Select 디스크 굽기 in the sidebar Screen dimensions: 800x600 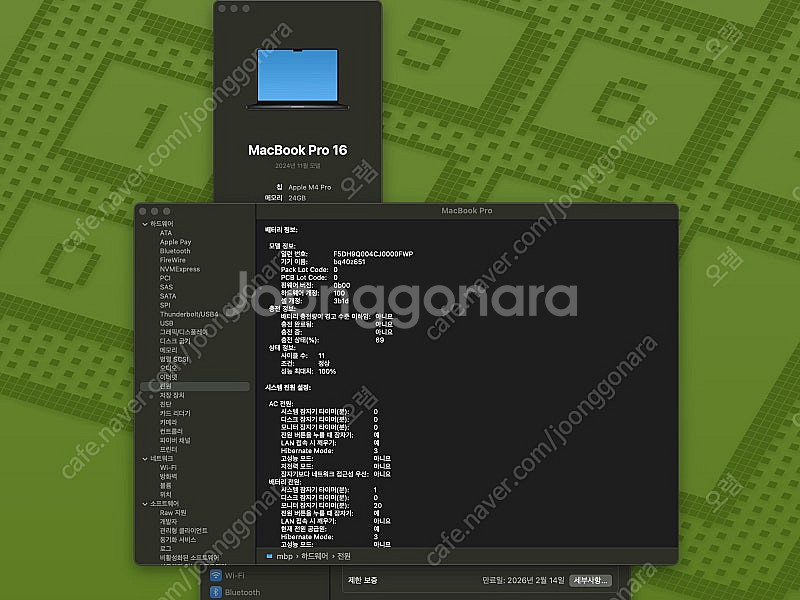(174, 341)
